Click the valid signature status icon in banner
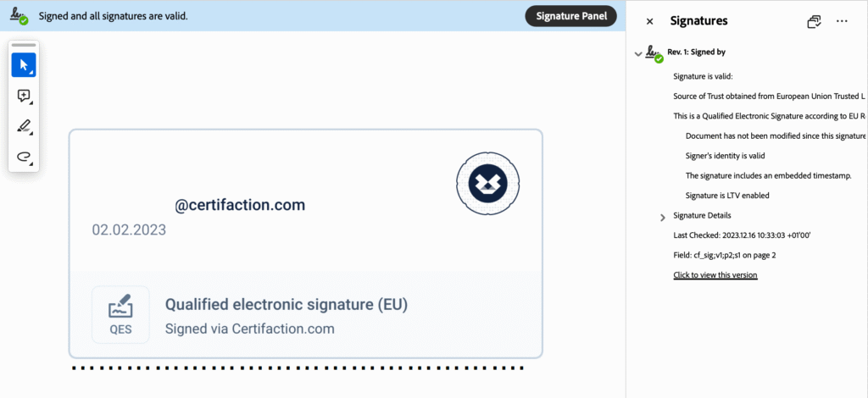The image size is (868, 398). [x=18, y=16]
